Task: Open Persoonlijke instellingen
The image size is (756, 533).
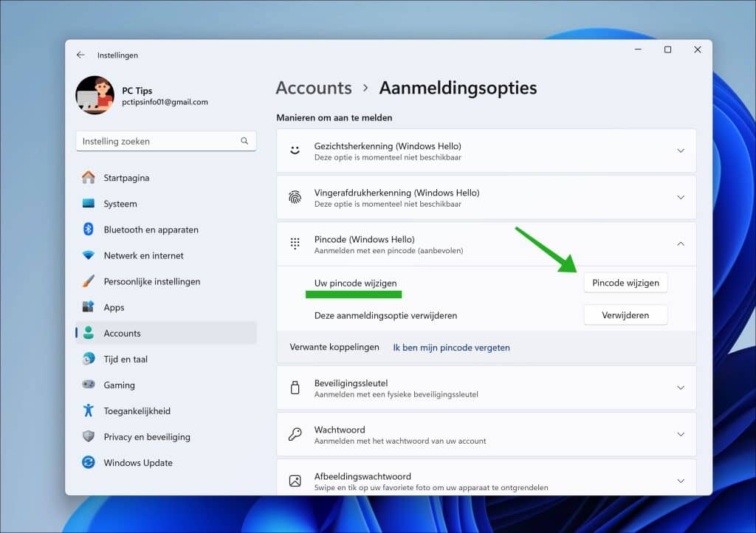Action: click(x=166, y=281)
